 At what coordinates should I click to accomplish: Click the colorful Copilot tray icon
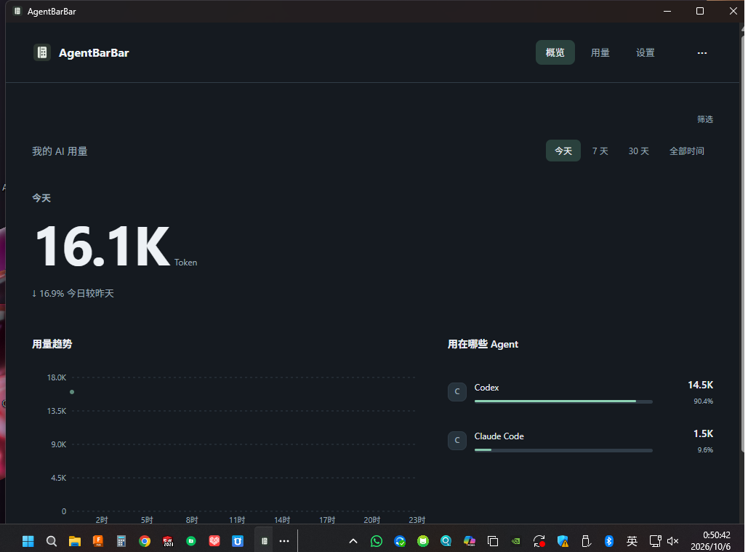(x=469, y=541)
